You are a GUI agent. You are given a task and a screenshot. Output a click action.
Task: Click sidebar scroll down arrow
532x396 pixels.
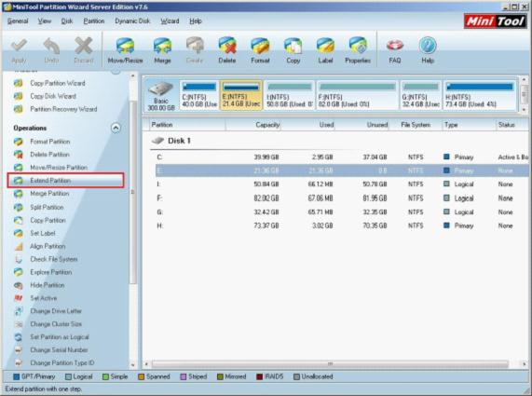click(132, 364)
